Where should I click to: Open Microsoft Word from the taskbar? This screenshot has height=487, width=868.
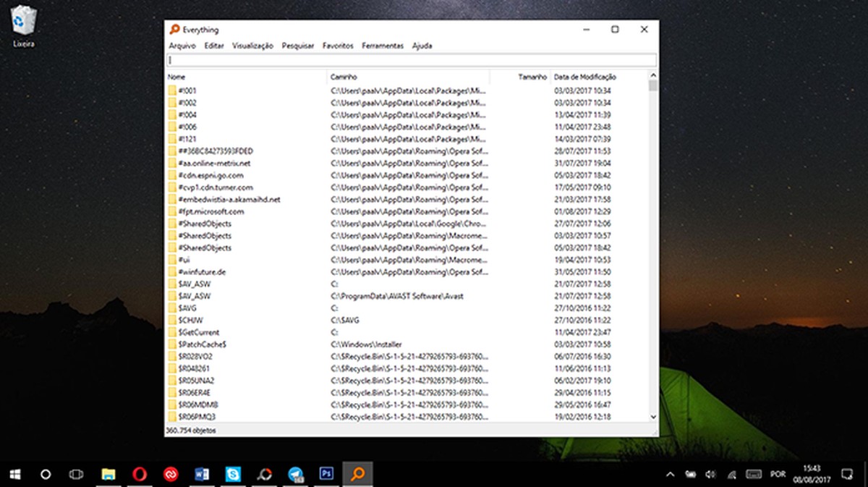[x=200, y=474]
